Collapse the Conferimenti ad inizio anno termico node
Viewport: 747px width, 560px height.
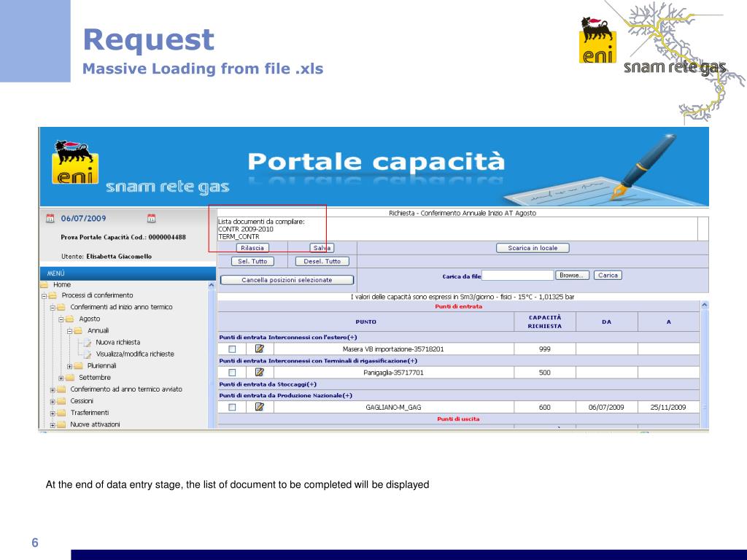coord(53,308)
